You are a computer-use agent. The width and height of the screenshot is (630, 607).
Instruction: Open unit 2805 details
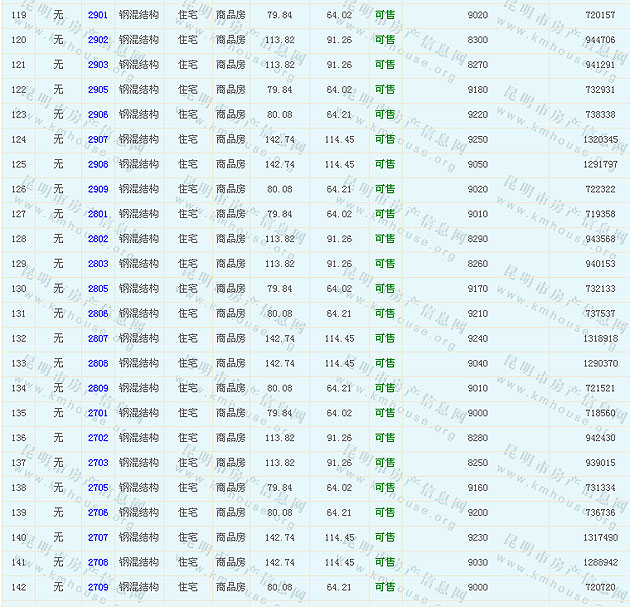pos(97,289)
